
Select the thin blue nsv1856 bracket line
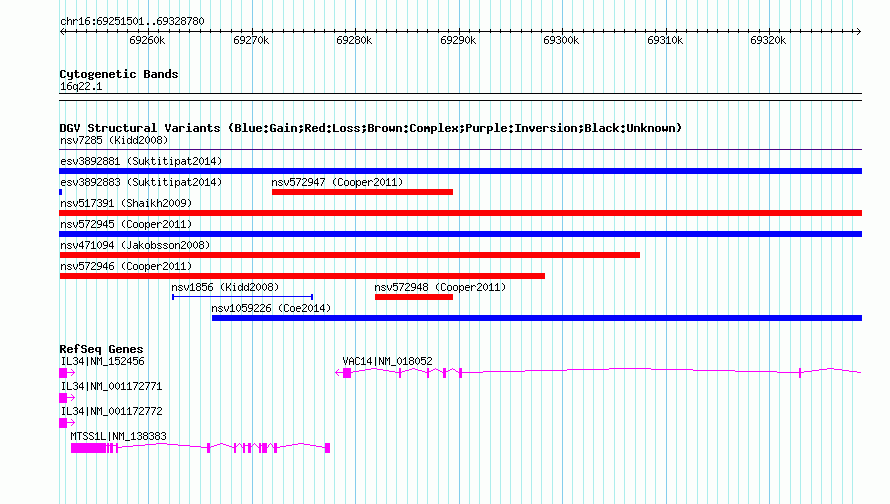click(x=242, y=297)
